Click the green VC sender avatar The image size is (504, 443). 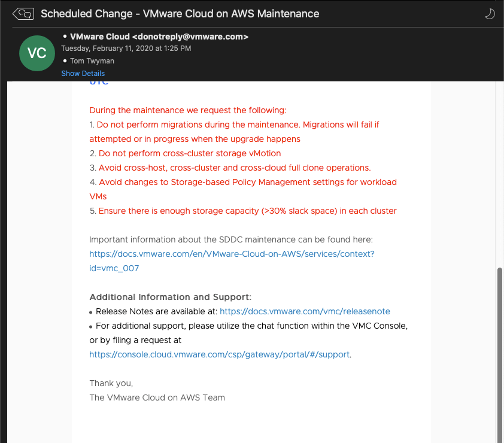click(37, 53)
